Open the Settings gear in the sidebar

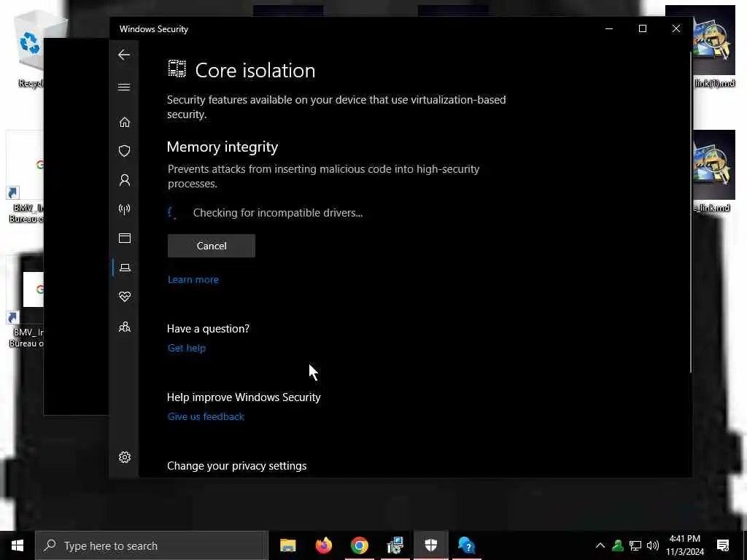click(x=124, y=457)
